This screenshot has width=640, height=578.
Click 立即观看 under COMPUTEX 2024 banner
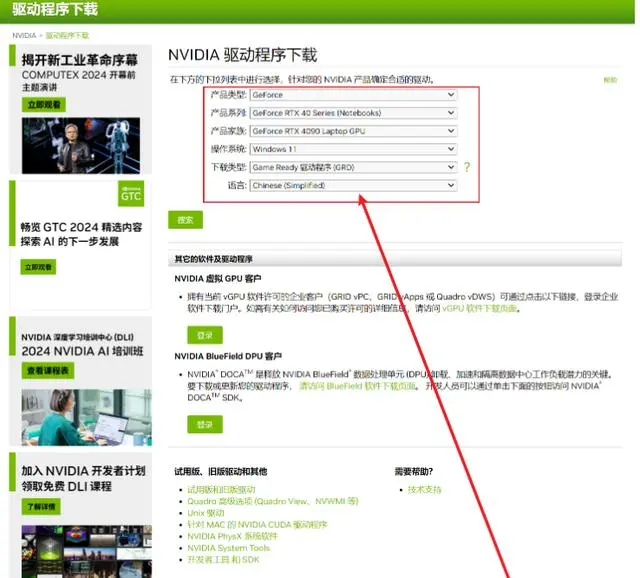point(44,104)
